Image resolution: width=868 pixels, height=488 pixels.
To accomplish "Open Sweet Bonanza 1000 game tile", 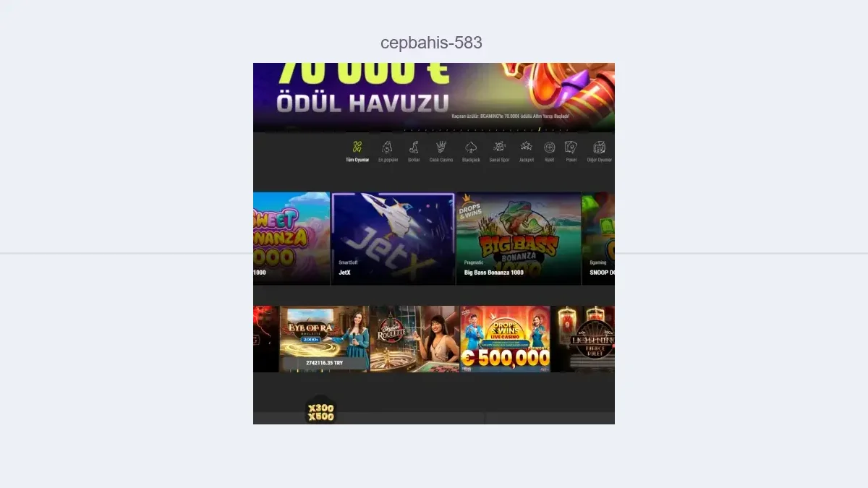I will pos(292,239).
